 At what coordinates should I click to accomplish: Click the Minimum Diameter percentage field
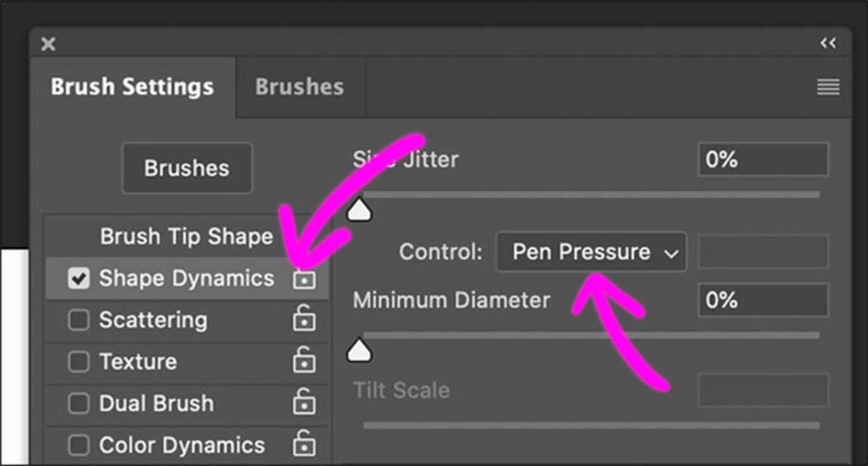pos(763,300)
